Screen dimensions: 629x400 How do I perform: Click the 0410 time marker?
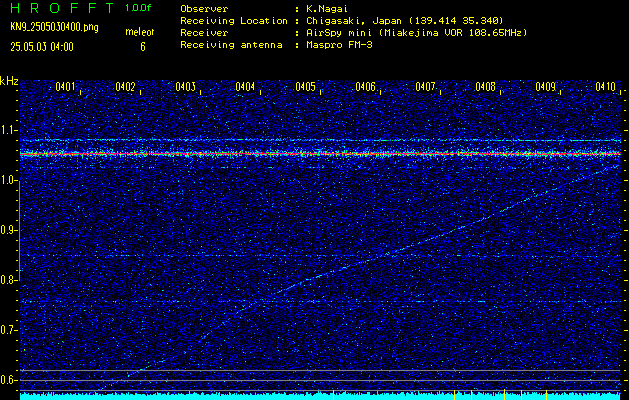(606, 86)
